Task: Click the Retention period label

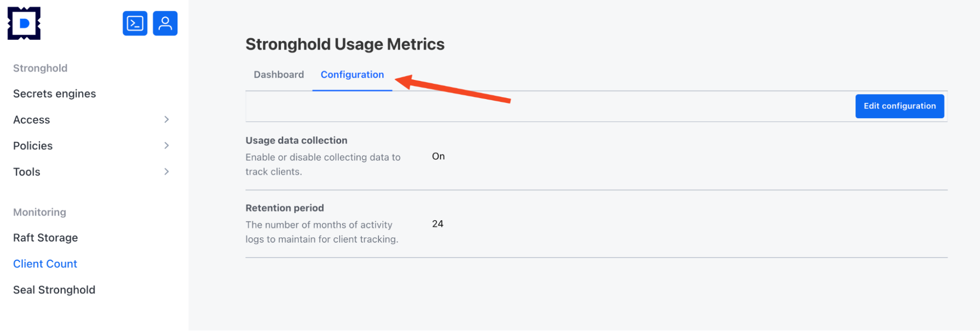Action: (x=284, y=208)
